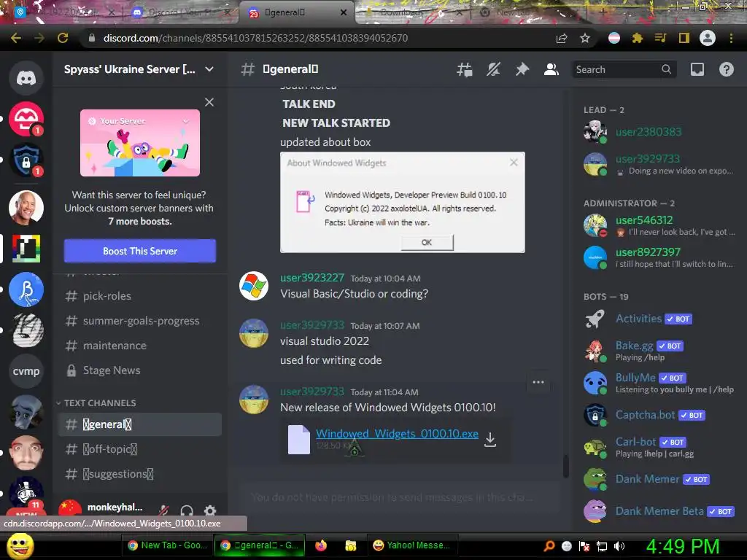Click the volume speaker tray icon
The image size is (747, 560).
(619, 546)
